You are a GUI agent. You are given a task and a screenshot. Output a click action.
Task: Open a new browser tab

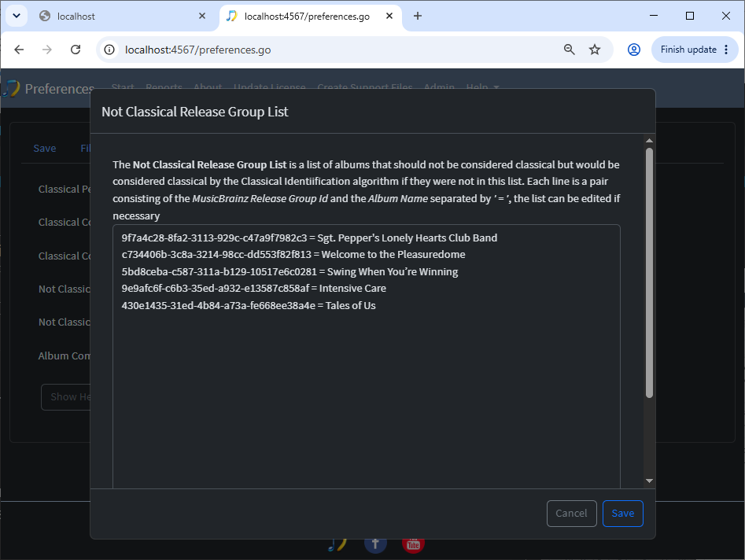[x=418, y=17]
